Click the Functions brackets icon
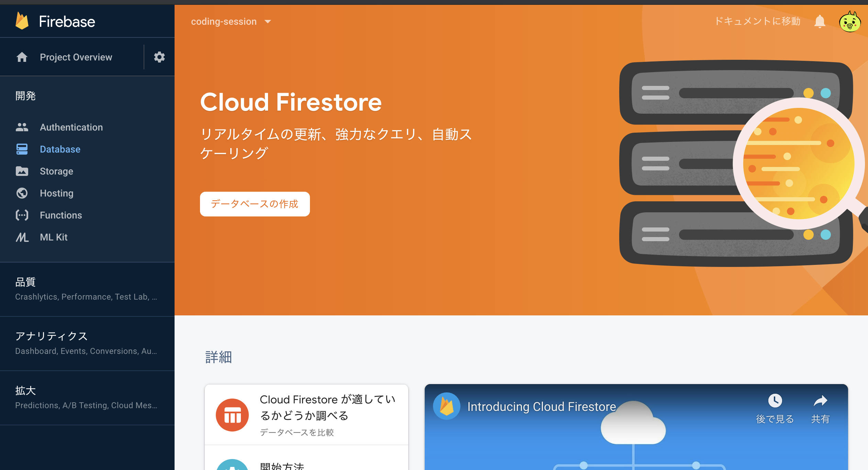 pos(22,215)
